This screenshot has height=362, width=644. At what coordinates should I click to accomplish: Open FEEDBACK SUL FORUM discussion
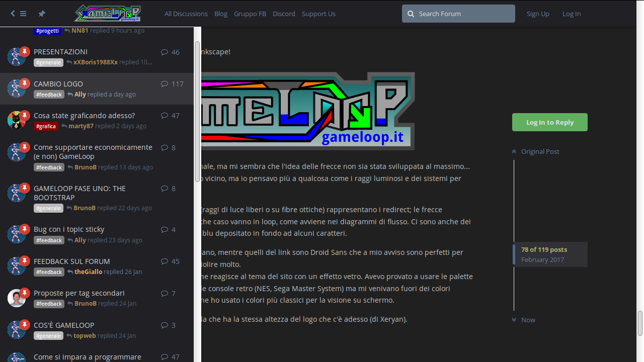(x=71, y=261)
